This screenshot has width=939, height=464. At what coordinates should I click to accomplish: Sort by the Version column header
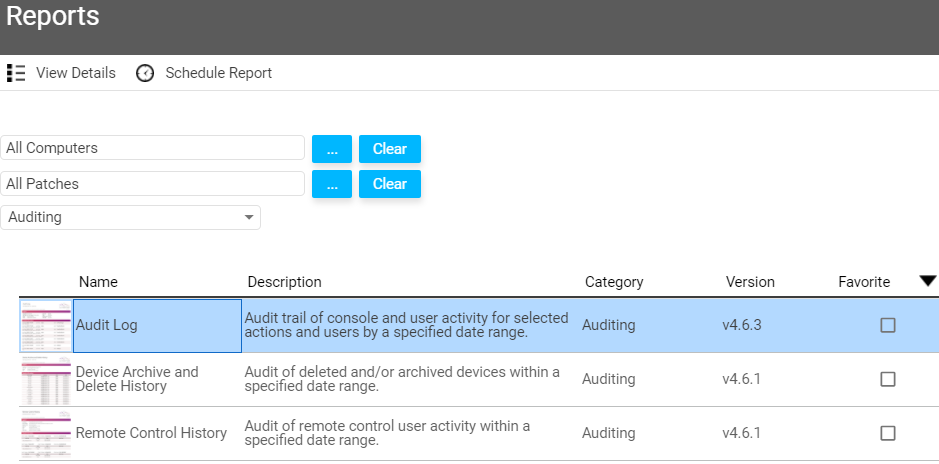point(750,282)
